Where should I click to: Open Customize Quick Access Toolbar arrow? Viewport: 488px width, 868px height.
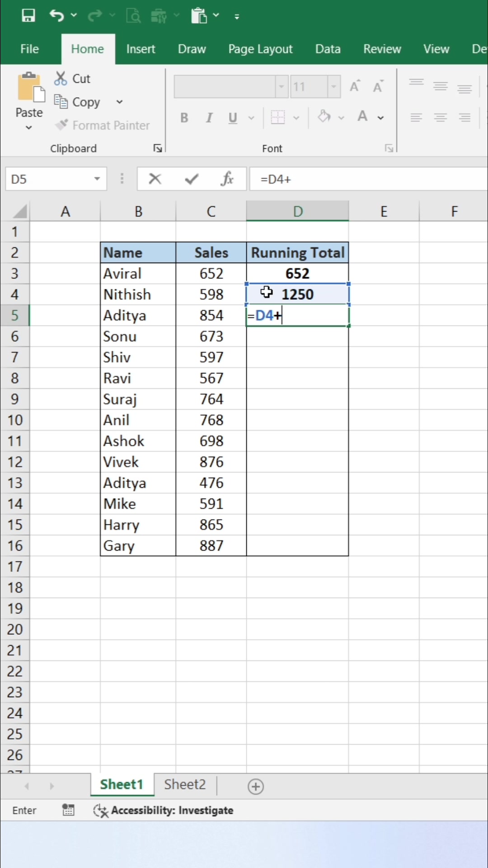(x=237, y=17)
